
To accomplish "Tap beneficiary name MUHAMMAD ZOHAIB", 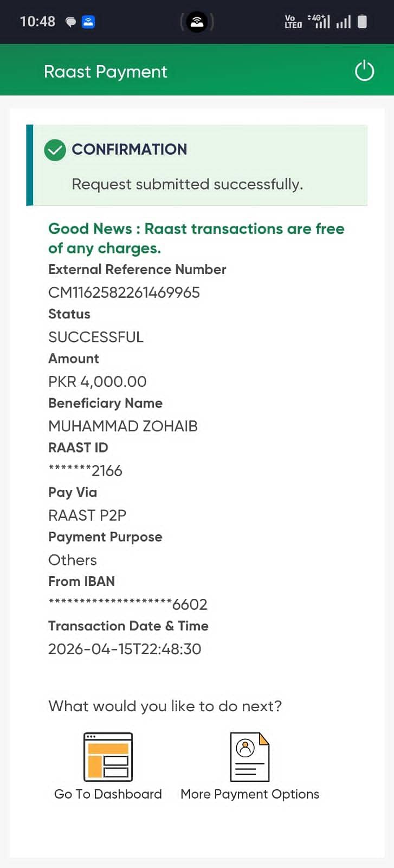I will click(x=123, y=426).
